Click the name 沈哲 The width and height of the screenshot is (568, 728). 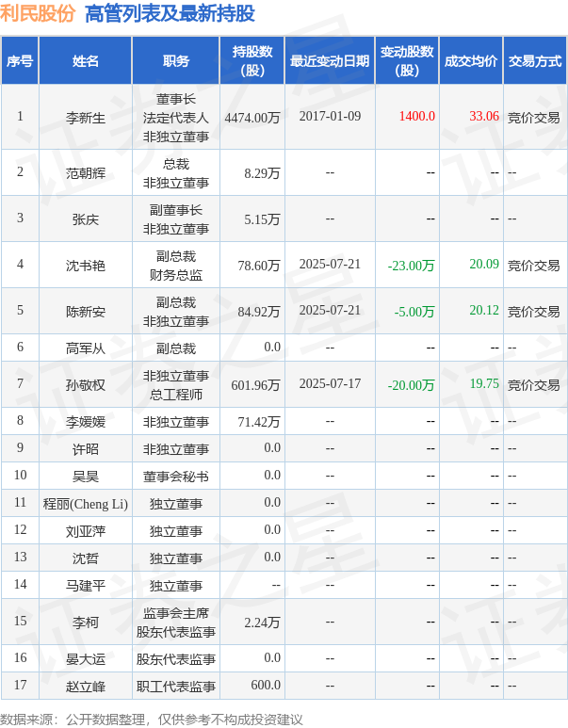(x=86, y=558)
